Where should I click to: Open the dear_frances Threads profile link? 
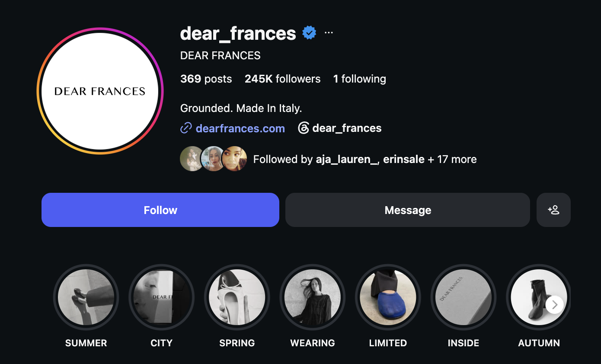pyautogui.click(x=347, y=128)
